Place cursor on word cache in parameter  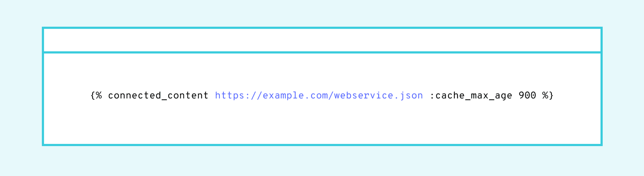450,96
